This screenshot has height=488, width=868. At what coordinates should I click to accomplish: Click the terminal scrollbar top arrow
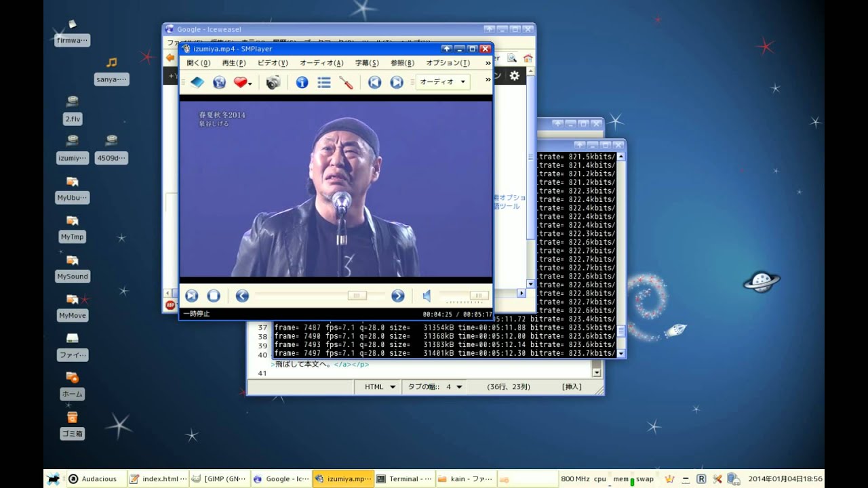[620, 157]
